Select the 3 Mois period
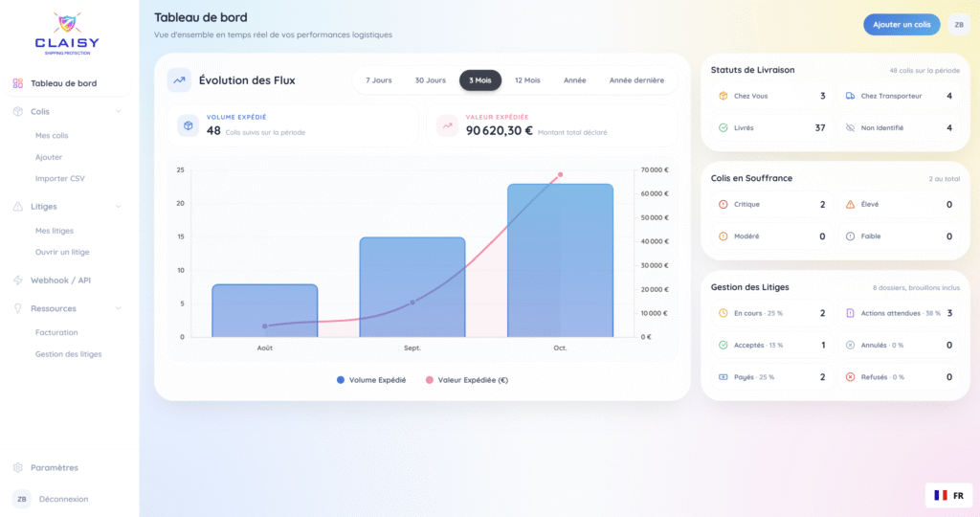This screenshot has width=980, height=517. (x=480, y=80)
